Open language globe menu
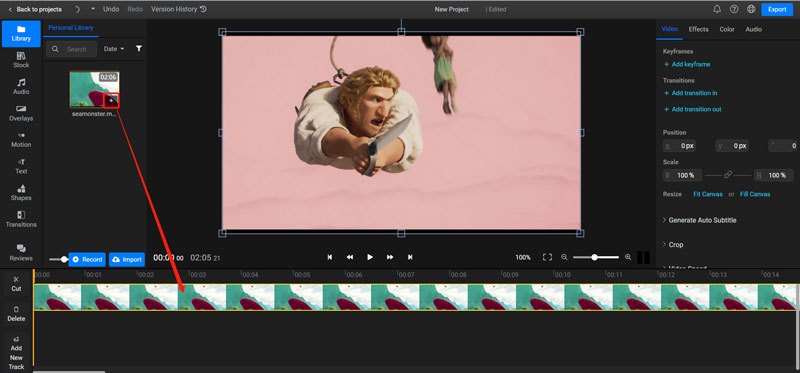 pos(751,9)
